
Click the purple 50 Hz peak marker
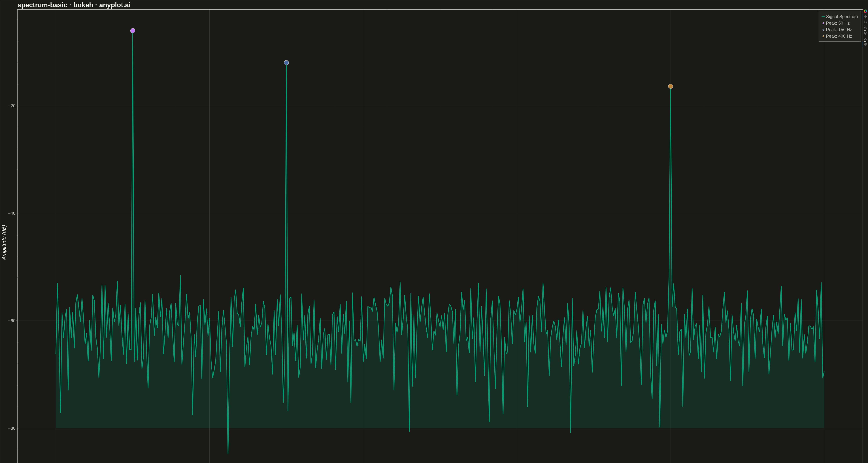tap(133, 31)
